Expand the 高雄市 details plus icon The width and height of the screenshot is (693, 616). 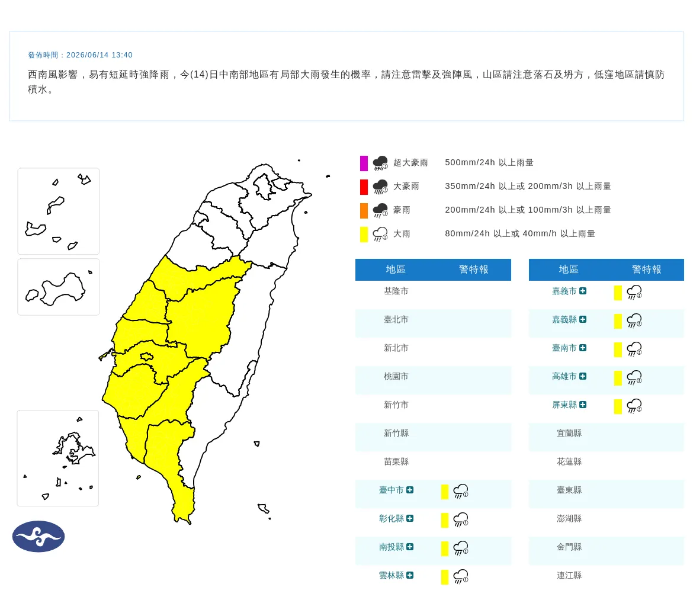(583, 376)
